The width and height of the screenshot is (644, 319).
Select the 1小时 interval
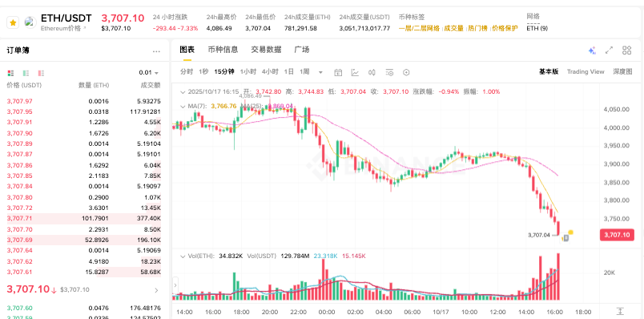coord(248,71)
